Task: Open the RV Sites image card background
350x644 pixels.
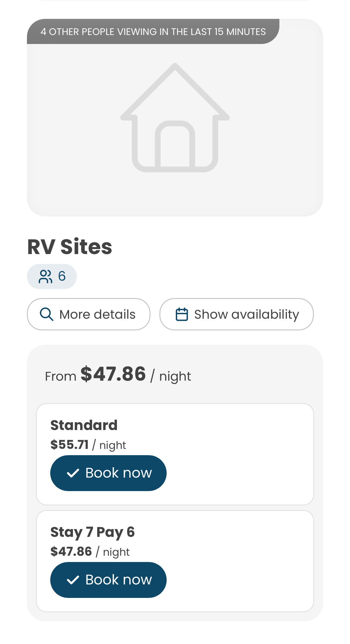Action: coord(269,180)
